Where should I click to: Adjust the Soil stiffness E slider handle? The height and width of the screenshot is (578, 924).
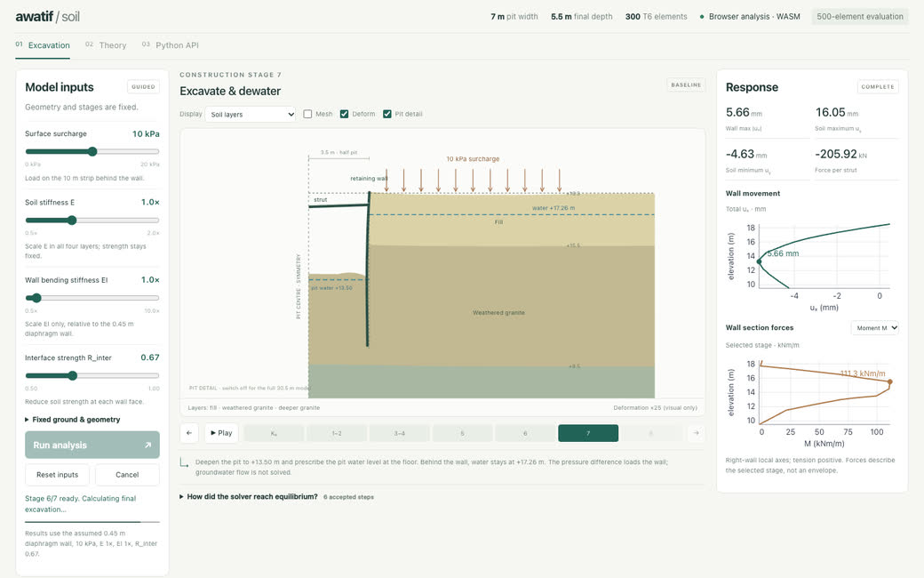click(x=72, y=220)
